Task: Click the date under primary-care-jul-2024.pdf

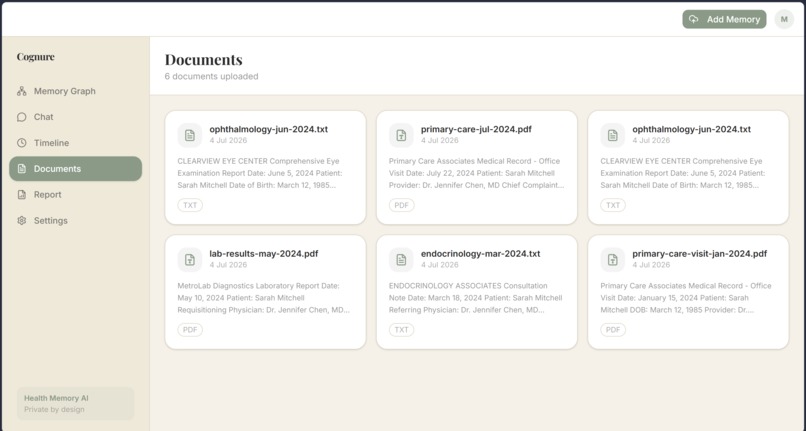Action: 439,140
